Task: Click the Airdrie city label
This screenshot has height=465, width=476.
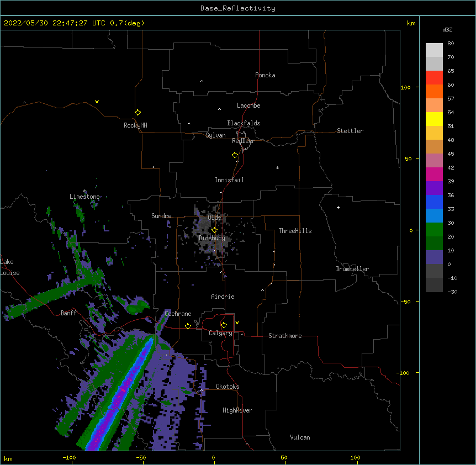Action: pos(223,297)
